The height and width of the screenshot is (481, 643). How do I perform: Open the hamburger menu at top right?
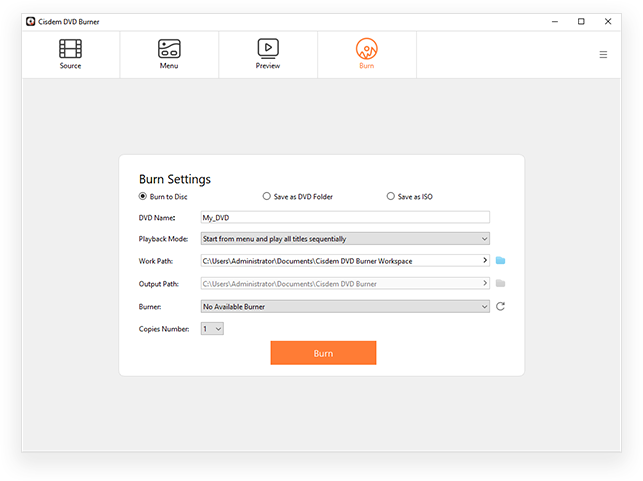[603, 55]
